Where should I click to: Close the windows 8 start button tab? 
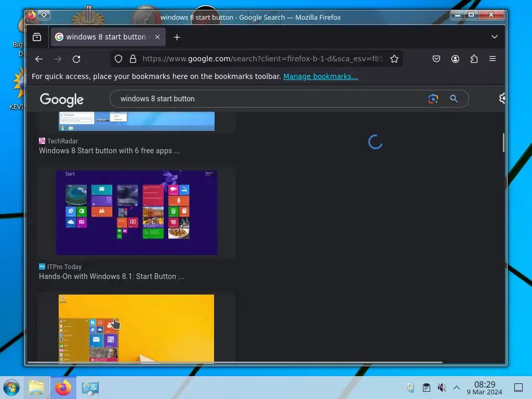click(157, 37)
